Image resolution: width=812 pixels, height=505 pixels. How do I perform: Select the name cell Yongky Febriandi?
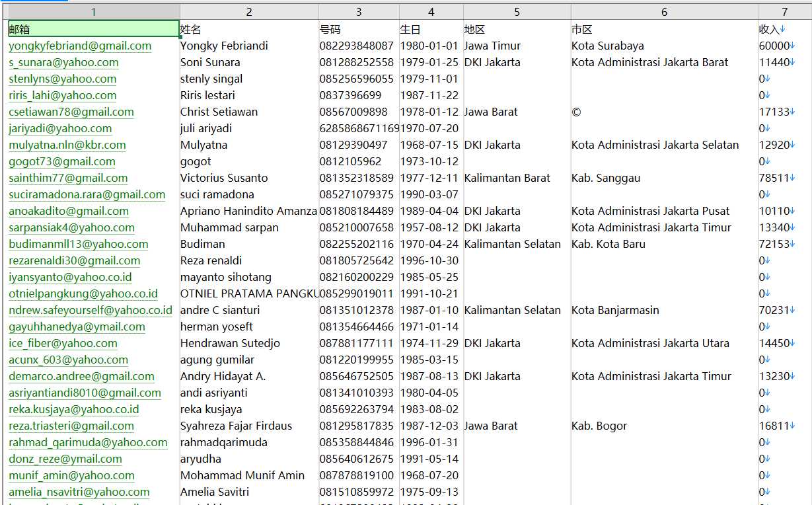pos(249,46)
